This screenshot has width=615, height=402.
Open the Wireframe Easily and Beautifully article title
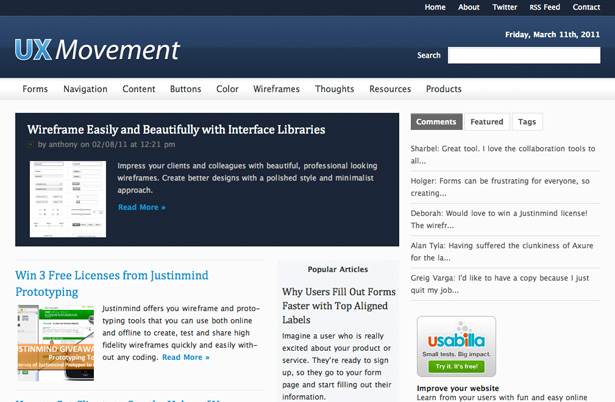pos(176,129)
